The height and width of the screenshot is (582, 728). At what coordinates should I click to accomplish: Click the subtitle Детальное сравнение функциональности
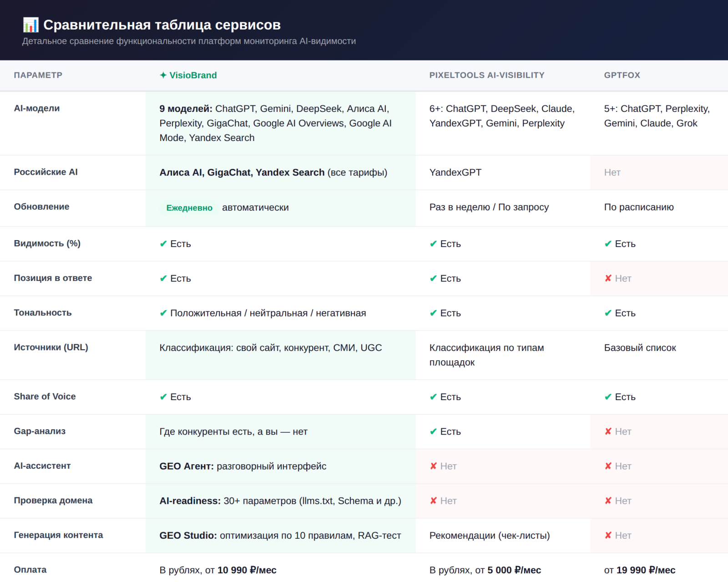point(189,41)
